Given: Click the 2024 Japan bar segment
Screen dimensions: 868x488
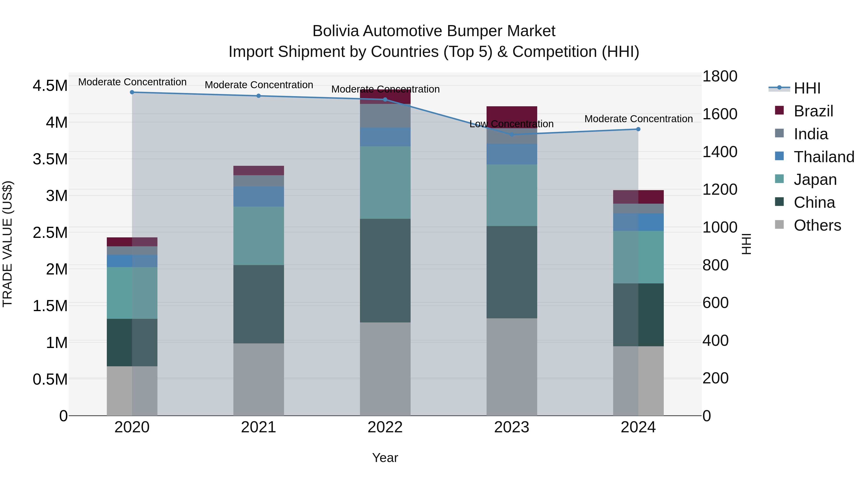Looking at the screenshot, I should (x=638, y=257).
